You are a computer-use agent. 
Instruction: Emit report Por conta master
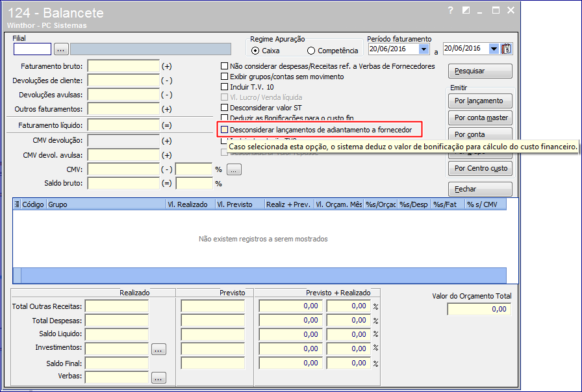click(480, 117)
